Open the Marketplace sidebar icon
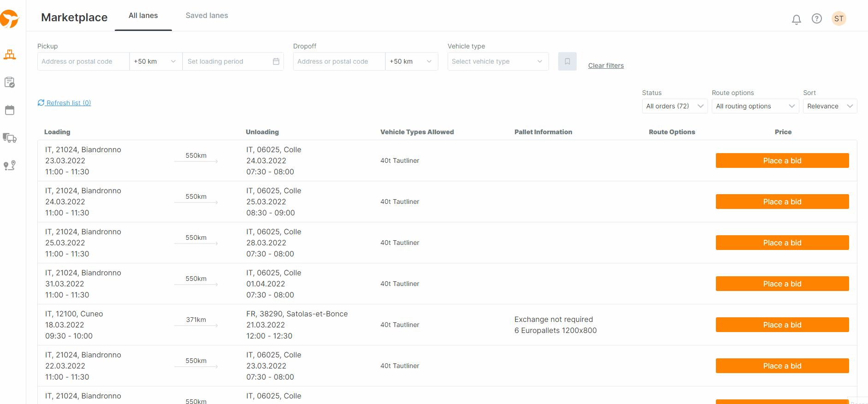Viewport: 868px width, 404px height. 10,55
